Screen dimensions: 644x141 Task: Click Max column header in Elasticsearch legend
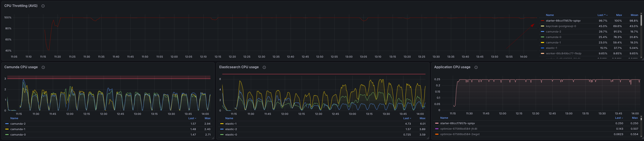(x=422, y=118)
